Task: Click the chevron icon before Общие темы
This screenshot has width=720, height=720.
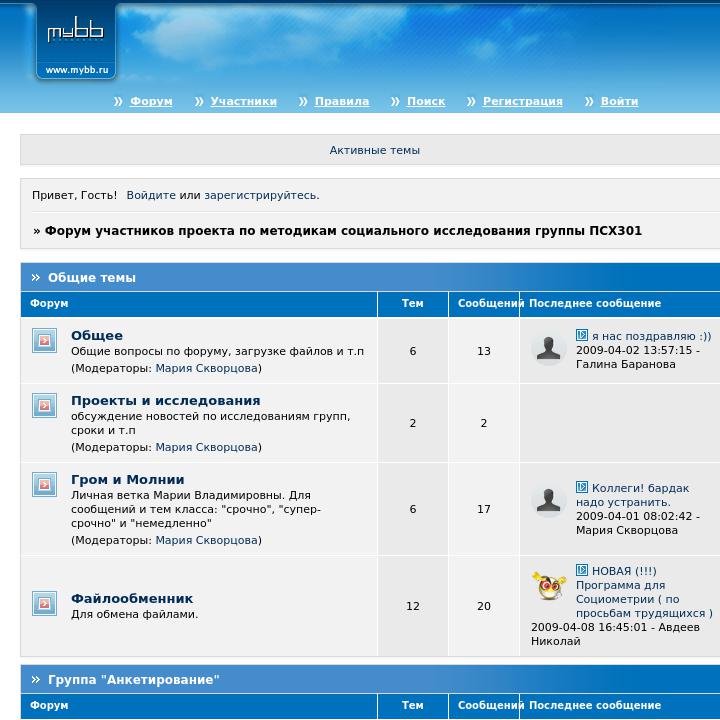Action: (36, 277)
